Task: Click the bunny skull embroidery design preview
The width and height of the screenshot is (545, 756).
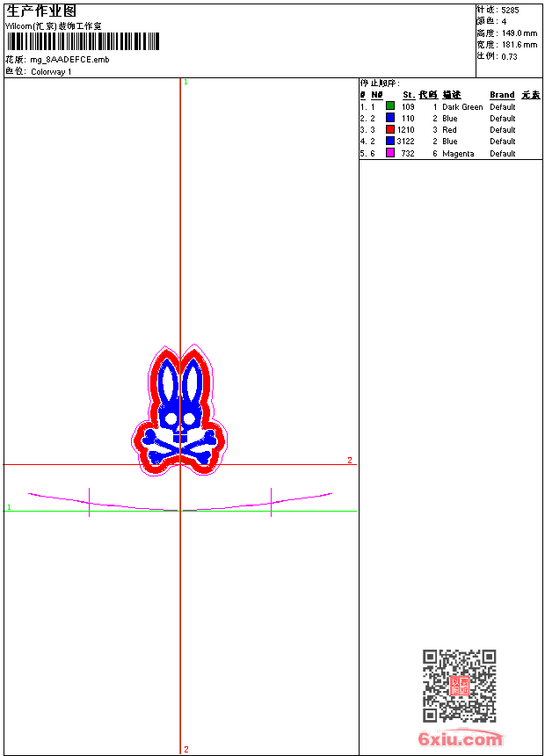Action: click(x=179, y=411)
